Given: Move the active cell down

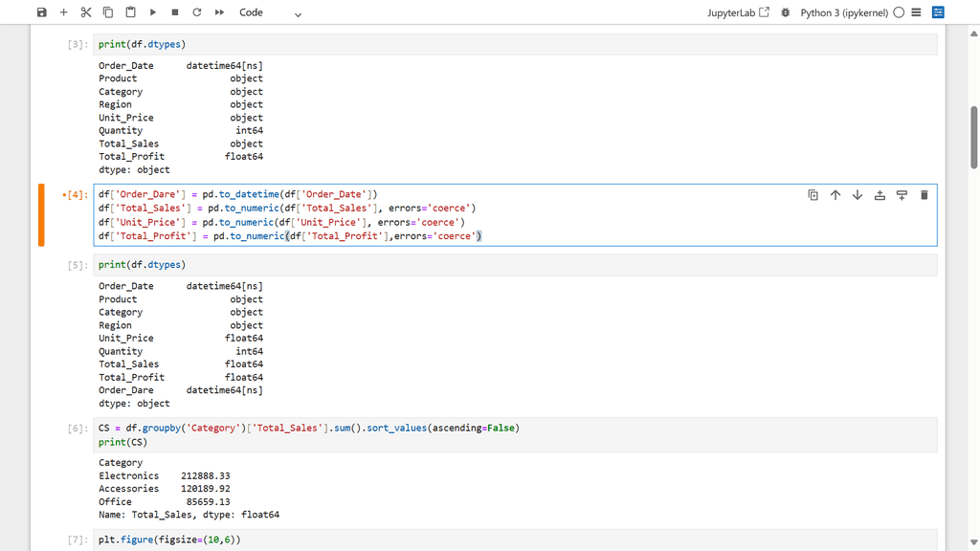Looking at the screenshot, I should coord(857,195).
